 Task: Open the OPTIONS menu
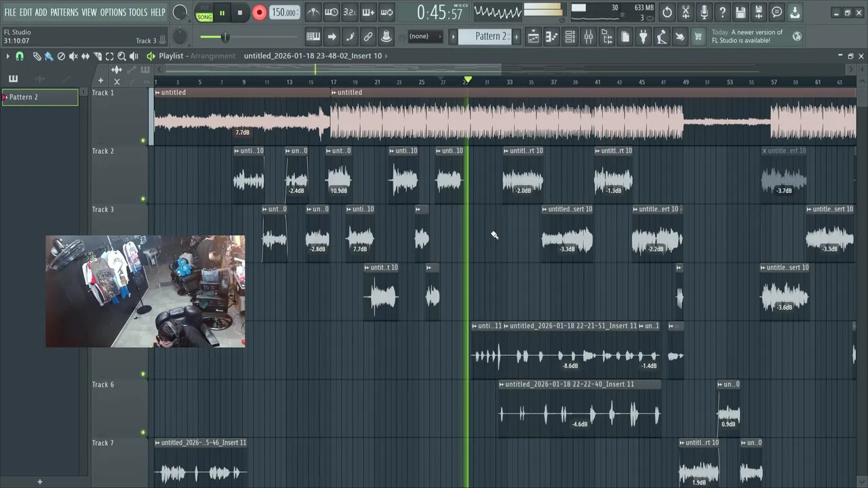[113, 12]
